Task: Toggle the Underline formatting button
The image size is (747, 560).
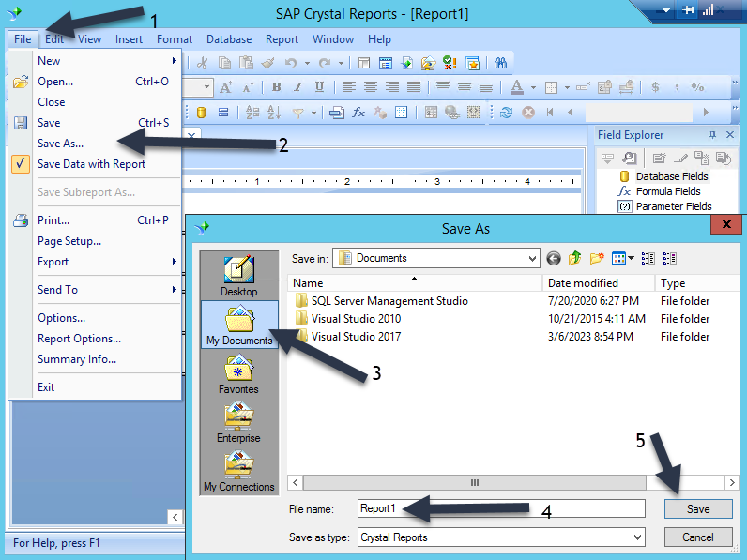Action: click(x=320, y=87)
